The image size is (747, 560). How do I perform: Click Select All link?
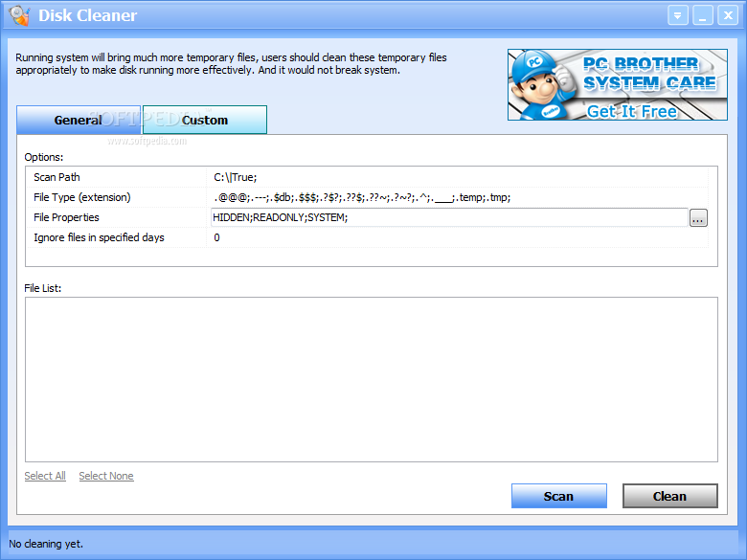coord(45,476)
